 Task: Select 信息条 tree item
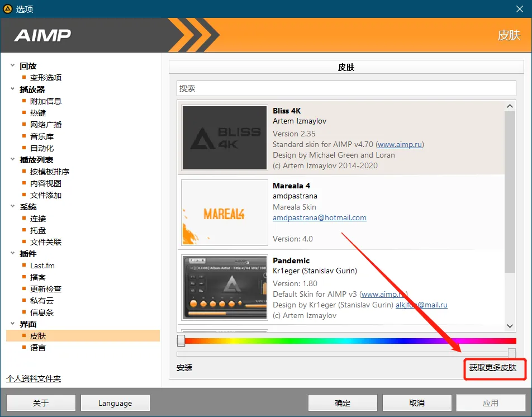(42, 312)
